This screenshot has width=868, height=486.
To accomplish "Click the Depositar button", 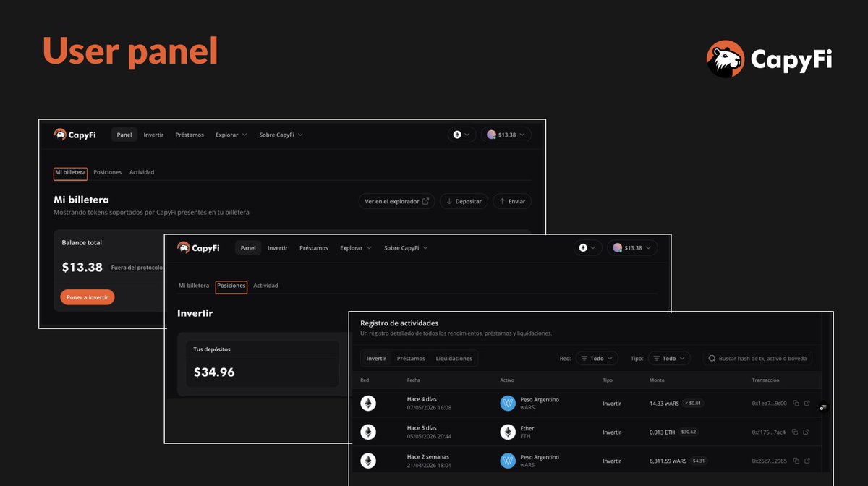I will [464, 201].
